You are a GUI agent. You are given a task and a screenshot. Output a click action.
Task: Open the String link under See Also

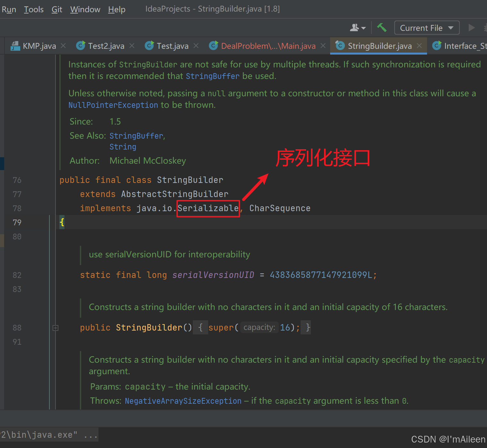click(123, 147)
